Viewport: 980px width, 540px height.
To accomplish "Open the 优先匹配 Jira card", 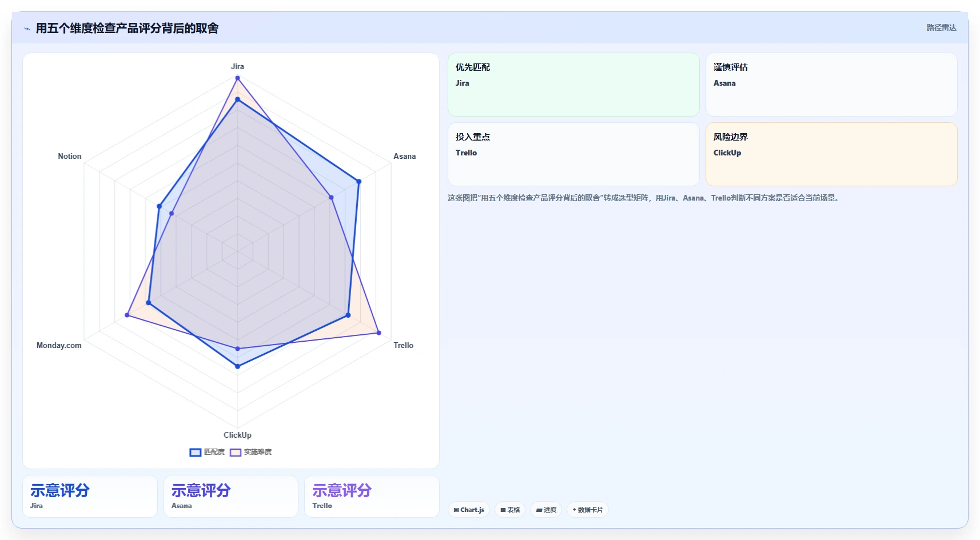I will 573,85.
